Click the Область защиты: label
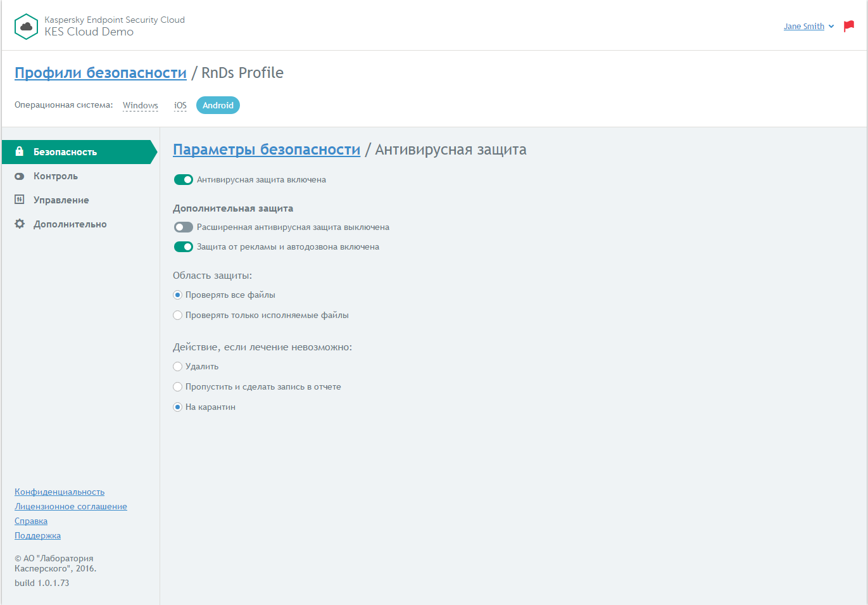Image resolution: width=868 pixels, height=605 pixels. (213, 276)
